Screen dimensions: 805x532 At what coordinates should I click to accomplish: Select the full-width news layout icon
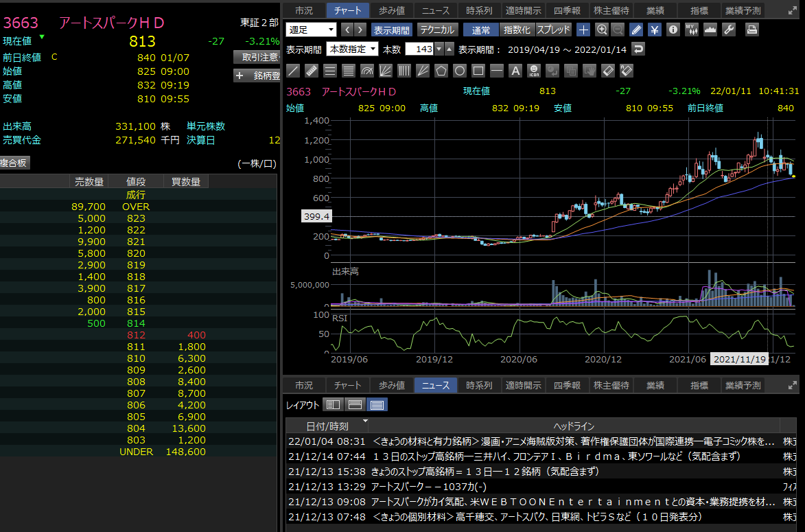(x=377, y=405)
